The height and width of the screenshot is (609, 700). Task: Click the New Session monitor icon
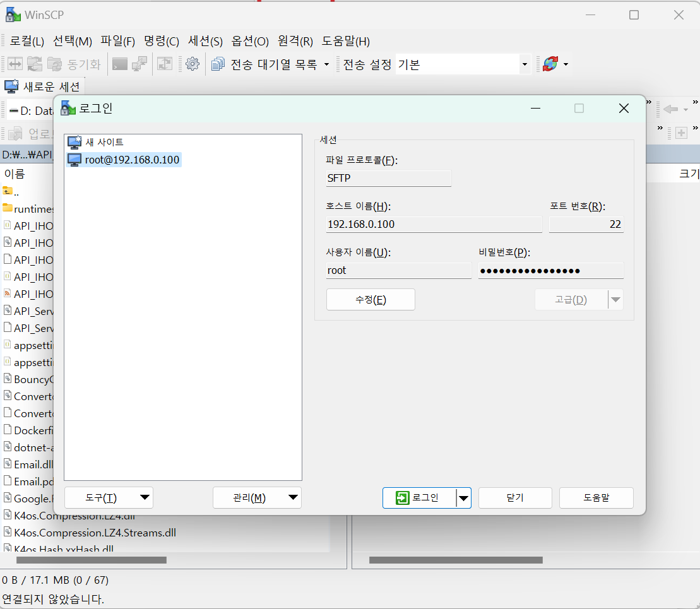pyautogui.click(x=11, y=86)
